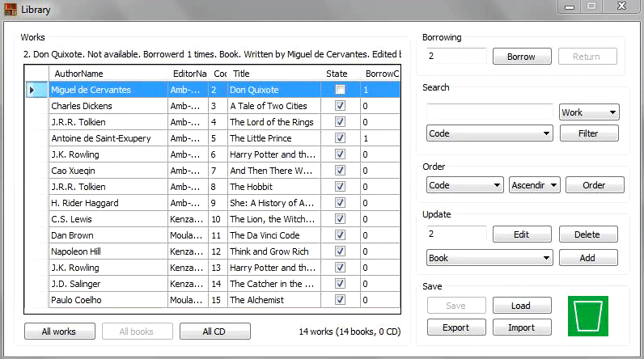Toggle State checkbox for The Alchemist row
Viewport: 644px width, 359px height.
(x=340, y=300)
